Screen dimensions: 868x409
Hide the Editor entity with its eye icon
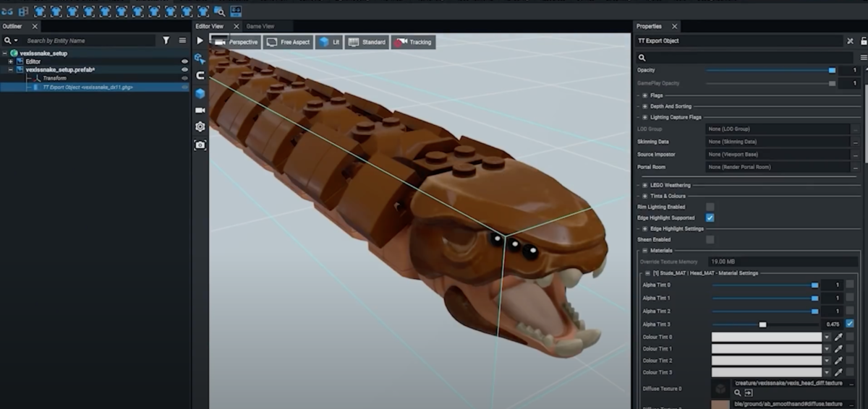184,61
